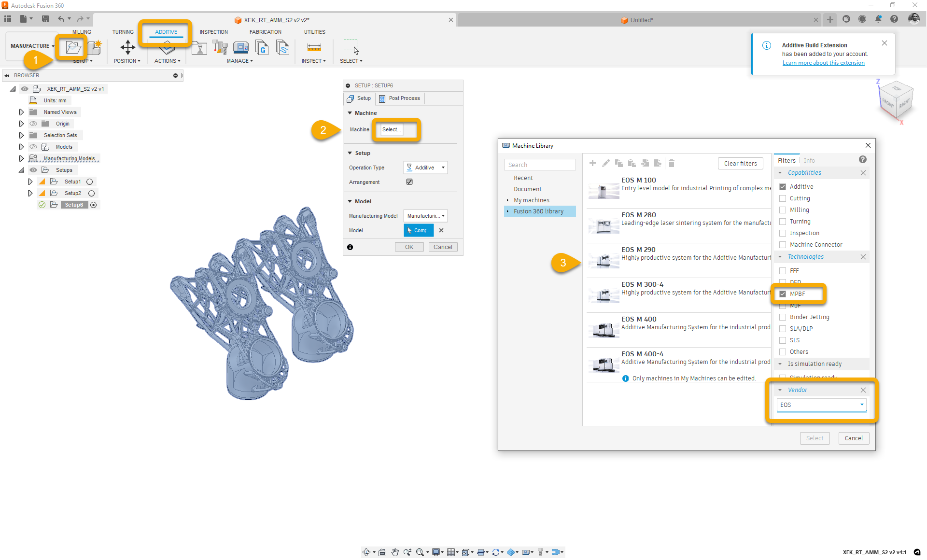Open the Operation Type Additive dropdown
The image size is (927, 560).
click(425, 168)
